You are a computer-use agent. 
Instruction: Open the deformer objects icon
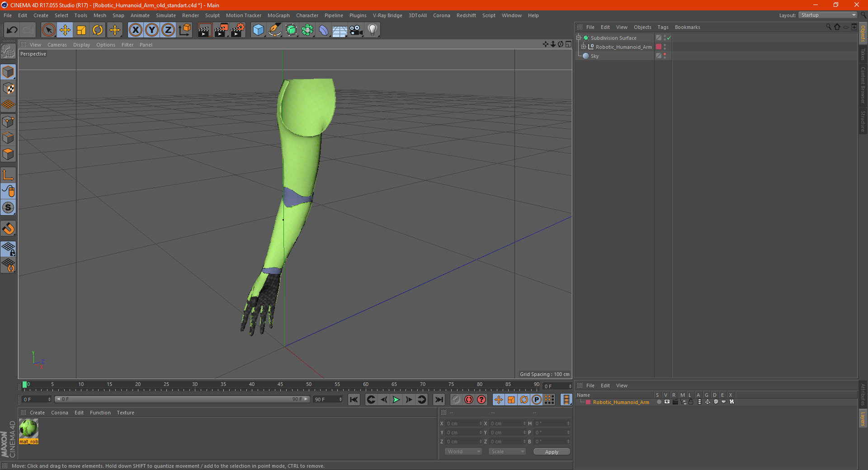[x=324, y=30]
